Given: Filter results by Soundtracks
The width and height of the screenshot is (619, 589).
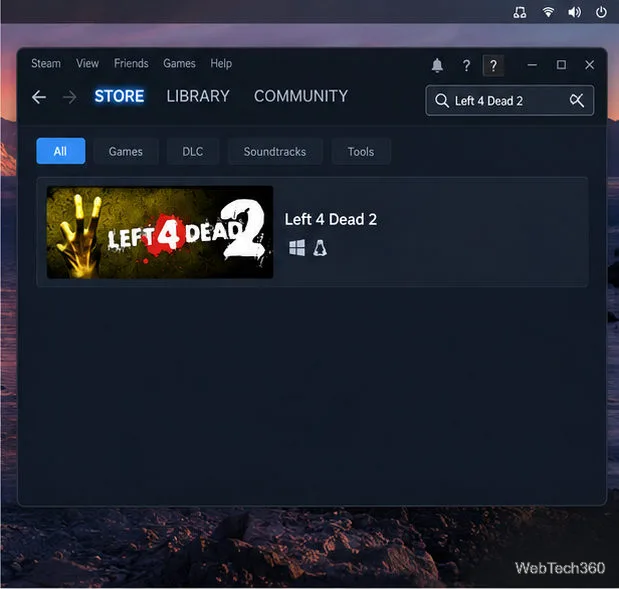Looking at the screenshot, I should 275,151.
